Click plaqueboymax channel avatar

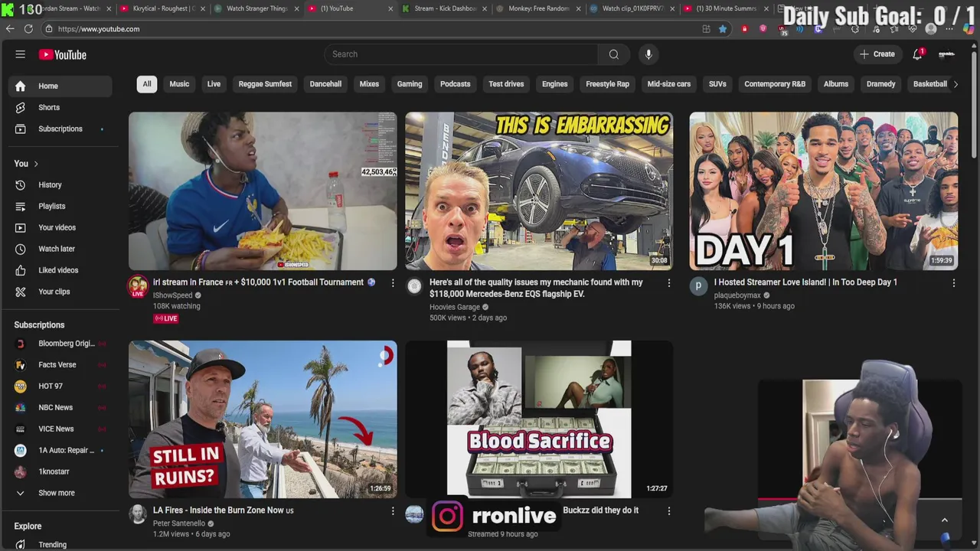click(698, 286)
